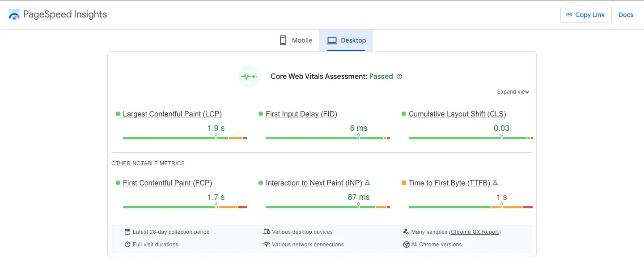
Task: Click the green pulse vitals icon
Action: tap(249, 76)
